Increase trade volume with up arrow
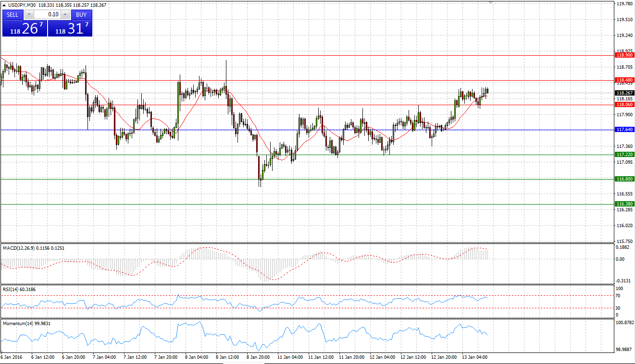 pyautogui.click(x=65, y=14)
